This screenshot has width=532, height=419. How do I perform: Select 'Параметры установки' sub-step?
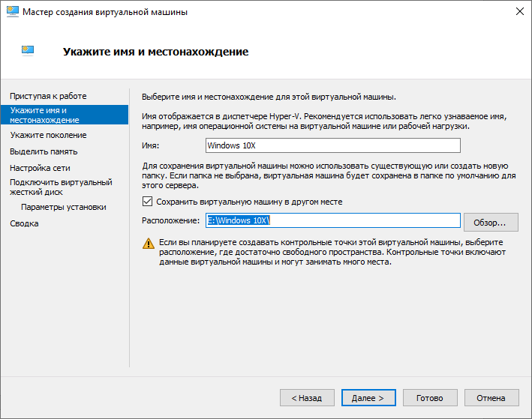tap(64, 207)
